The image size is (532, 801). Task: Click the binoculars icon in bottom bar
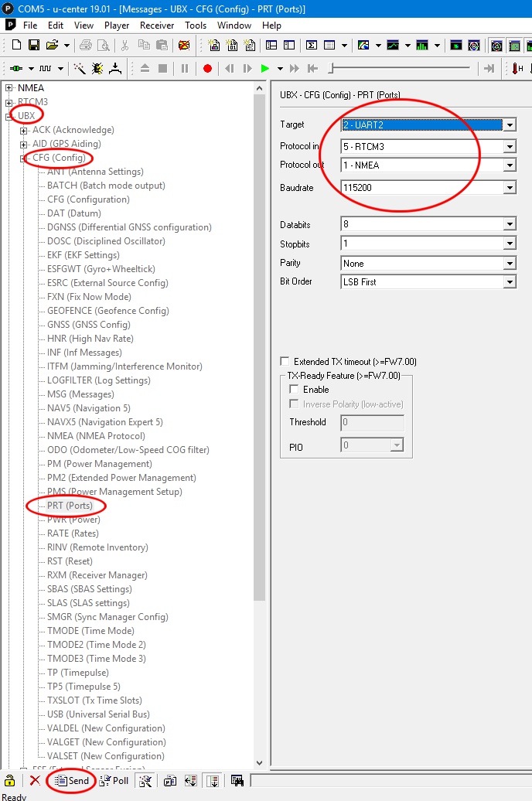click(237, 781)
